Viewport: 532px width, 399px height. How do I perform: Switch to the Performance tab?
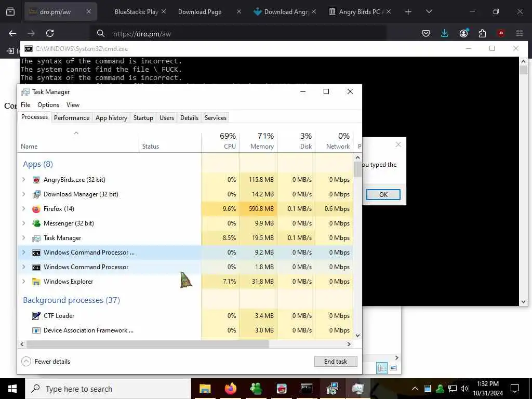click(x=72, y=118)
